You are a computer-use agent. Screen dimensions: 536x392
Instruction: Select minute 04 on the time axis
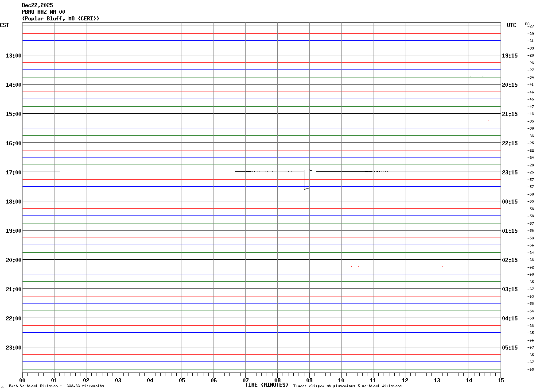tap(150, 380)
